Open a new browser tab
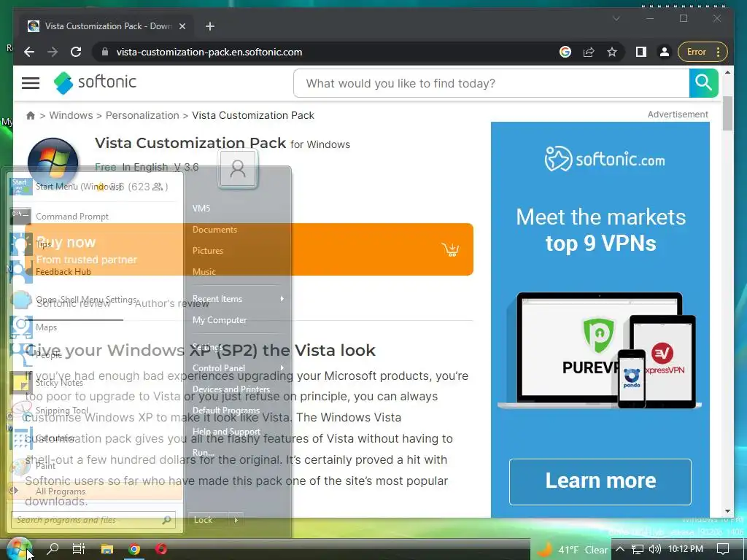Screen dimensions: 747x560 [210, 26]
